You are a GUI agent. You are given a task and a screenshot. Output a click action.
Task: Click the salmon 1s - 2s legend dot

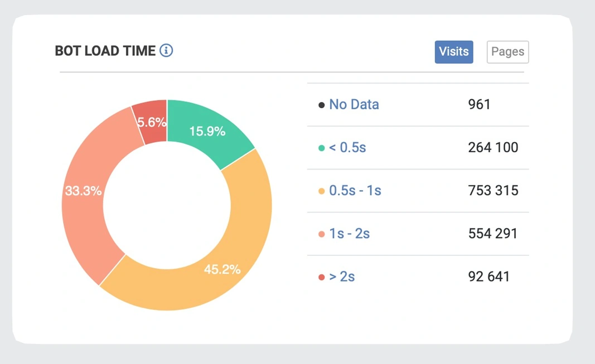point(321,234)
